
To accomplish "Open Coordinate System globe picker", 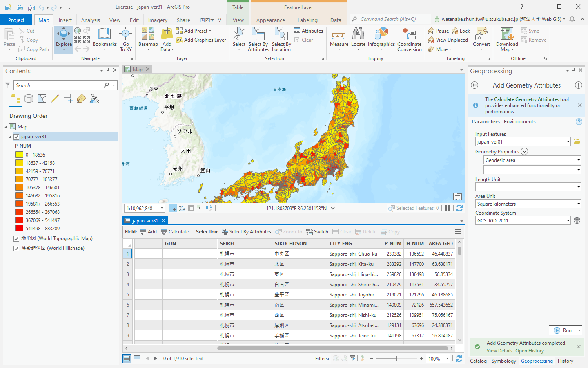I will [x=577, y=220].
